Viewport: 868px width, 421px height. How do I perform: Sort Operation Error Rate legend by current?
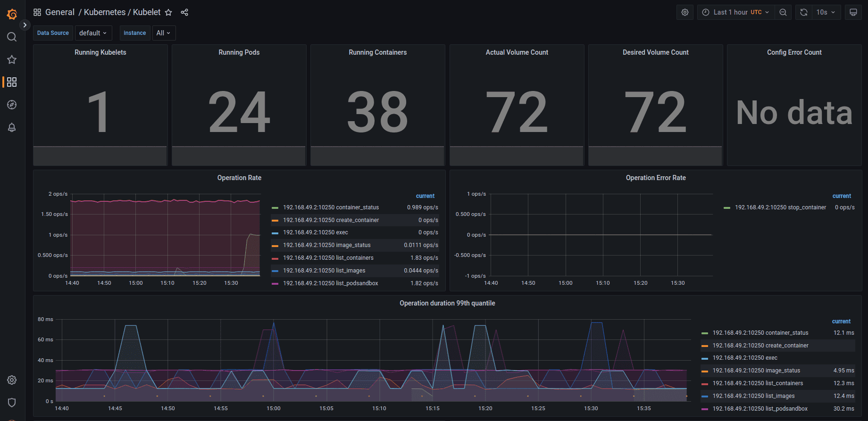pyautogui.click(x=842, y=196)
